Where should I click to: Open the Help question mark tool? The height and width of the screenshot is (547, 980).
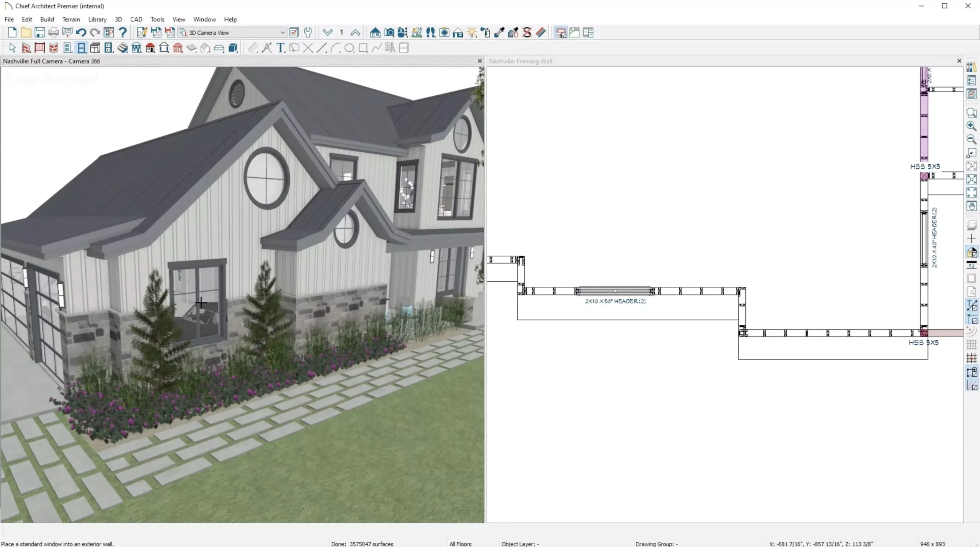click(x=122, y=33)
